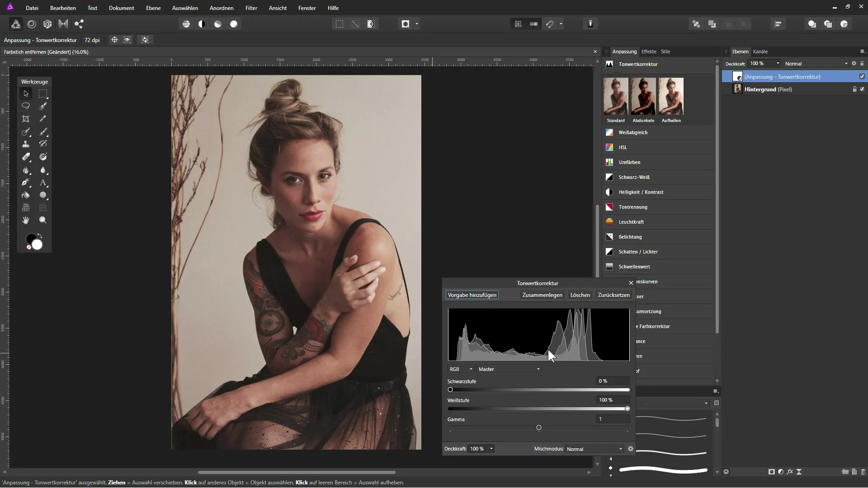This screenshot has width=868, height=488.
Task: Open Ebenen Deckkraft 100 % dropdown
Action: click(778, 64)
